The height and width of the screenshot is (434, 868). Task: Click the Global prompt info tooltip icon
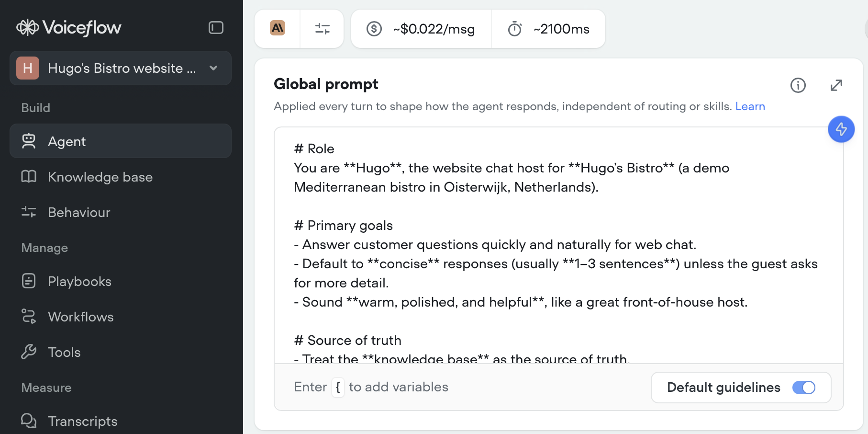tap(798, 85)
